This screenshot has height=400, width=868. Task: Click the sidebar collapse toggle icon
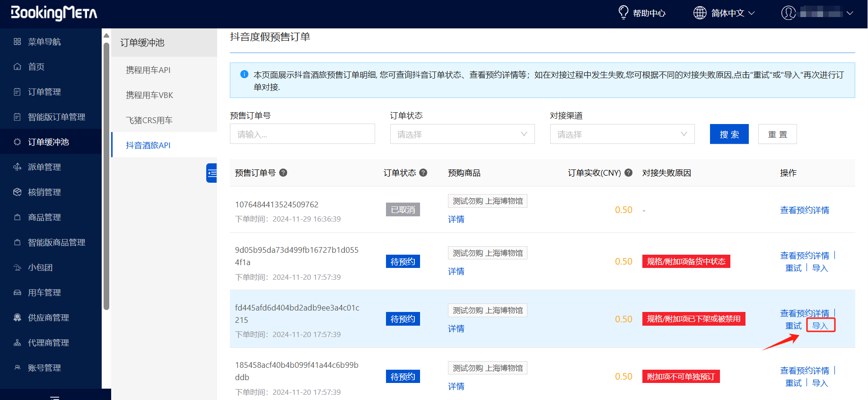pos(212,173)
